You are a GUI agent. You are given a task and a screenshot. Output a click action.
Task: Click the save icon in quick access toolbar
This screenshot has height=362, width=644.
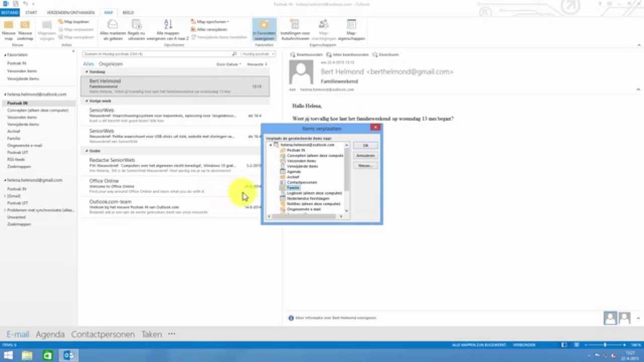click(17, 4)
